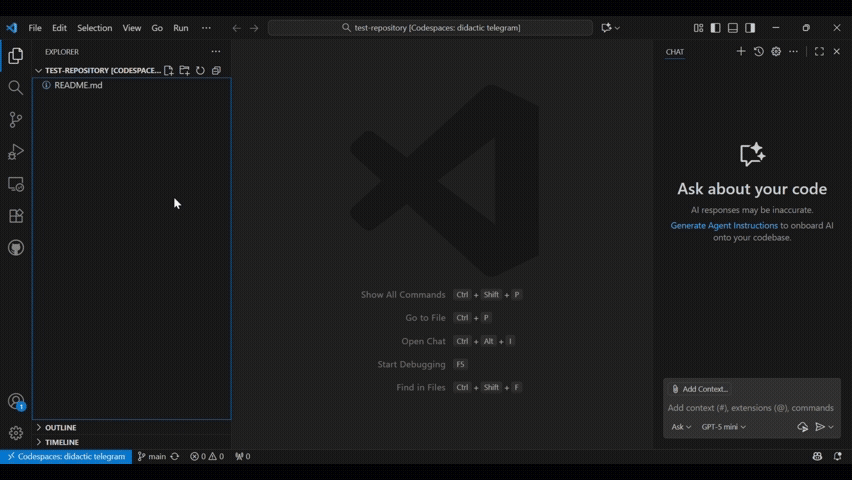Open the File menu
The width and height of the screenshot is (852, 480).
(35, 28)
